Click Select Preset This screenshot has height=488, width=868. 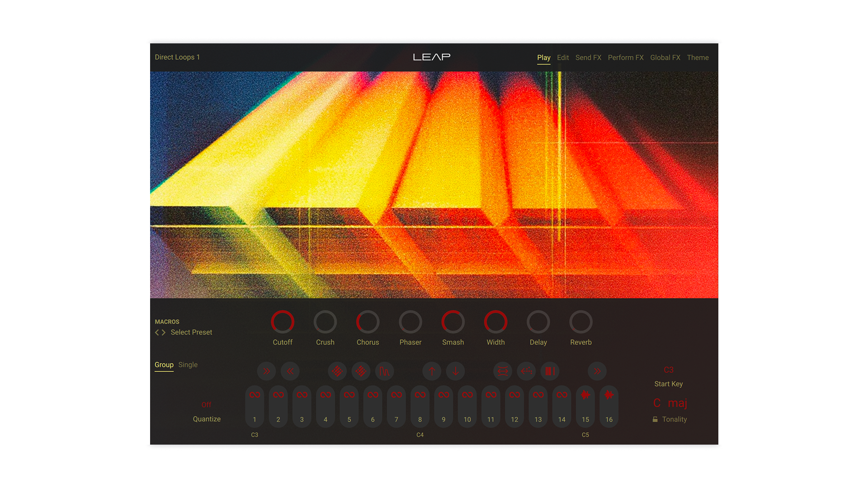191,332
